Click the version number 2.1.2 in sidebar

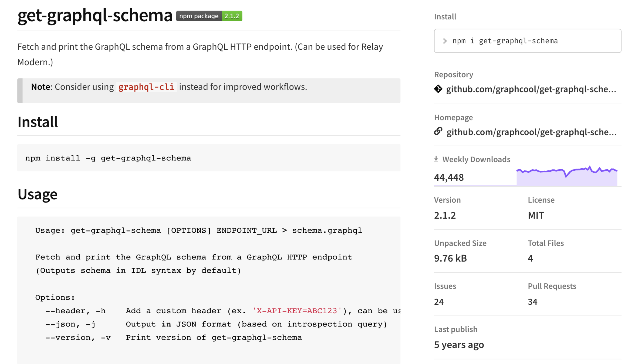[x=445, y=215]
